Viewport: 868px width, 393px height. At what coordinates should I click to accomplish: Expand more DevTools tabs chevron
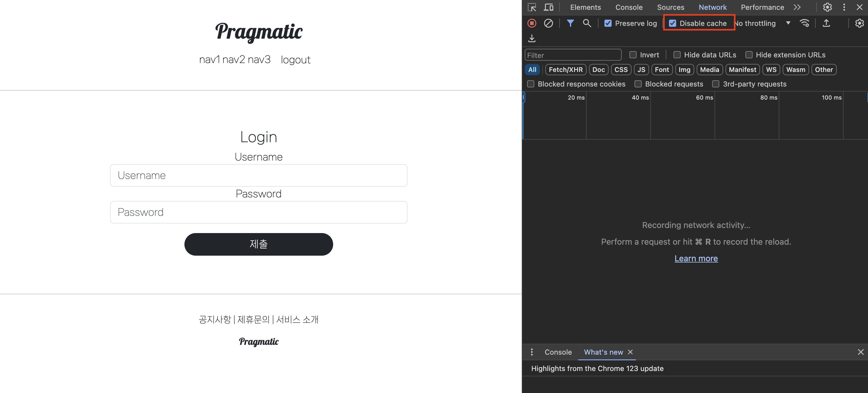click(797, 7)
